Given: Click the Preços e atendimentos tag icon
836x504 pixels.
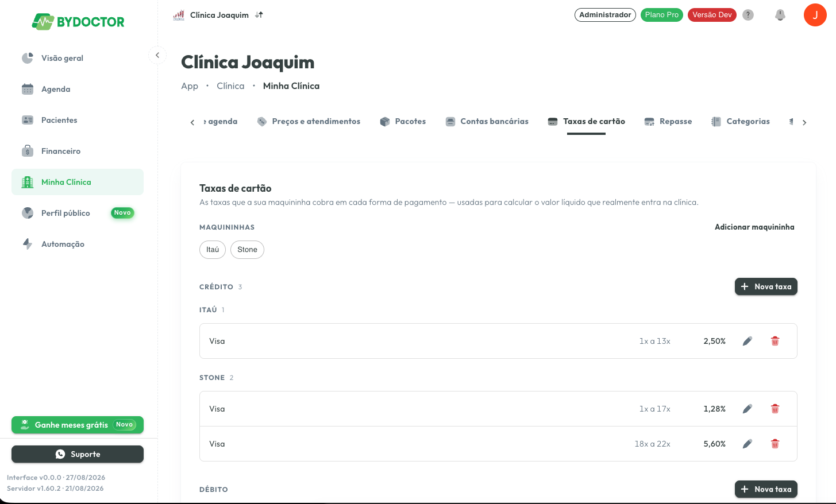Looking at the screenshot, I should click(262, 122).
